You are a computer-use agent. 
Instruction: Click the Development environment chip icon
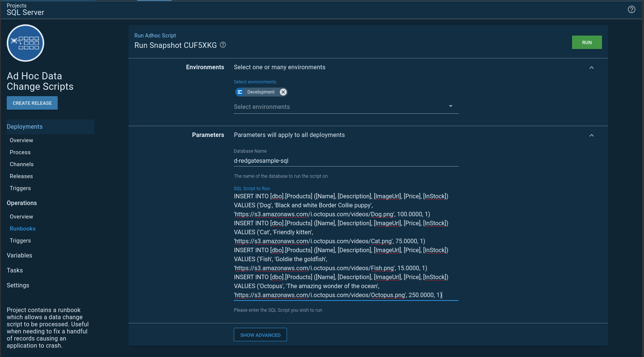tap(240, 92)
